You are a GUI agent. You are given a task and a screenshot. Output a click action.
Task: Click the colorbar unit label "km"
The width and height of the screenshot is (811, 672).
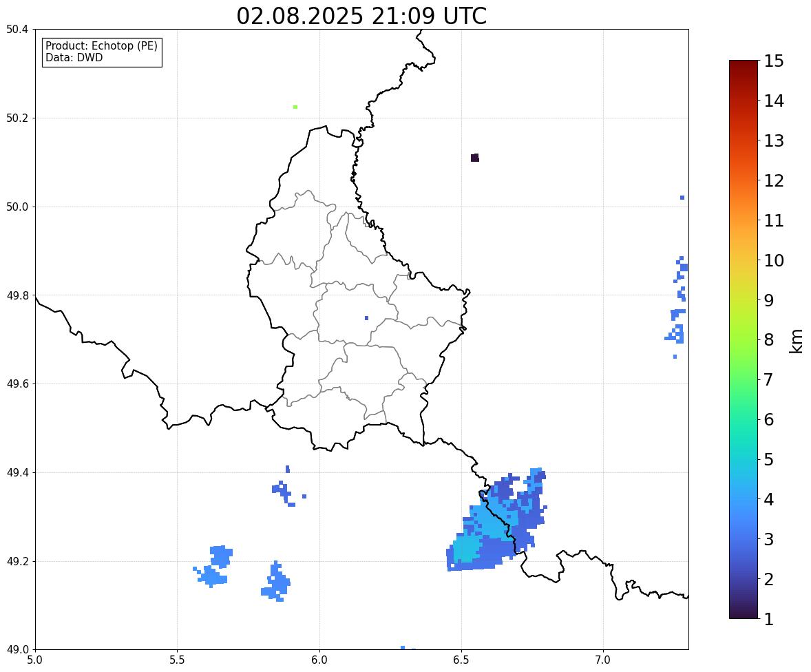(797, 341)
